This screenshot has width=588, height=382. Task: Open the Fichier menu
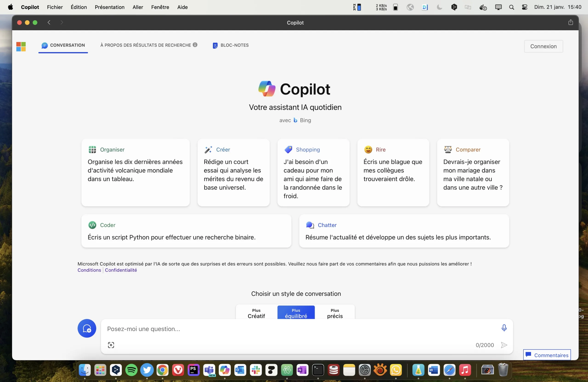pyautogui.click(x=55, y=7)
